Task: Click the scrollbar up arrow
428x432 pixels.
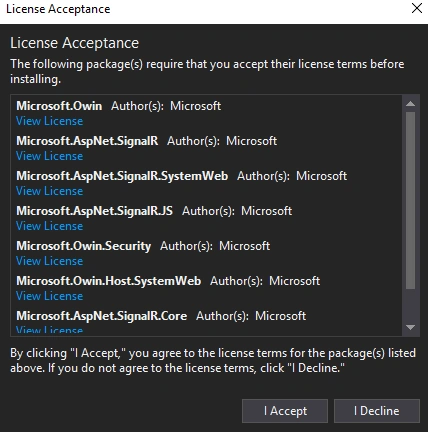Action: pos(410,104)
